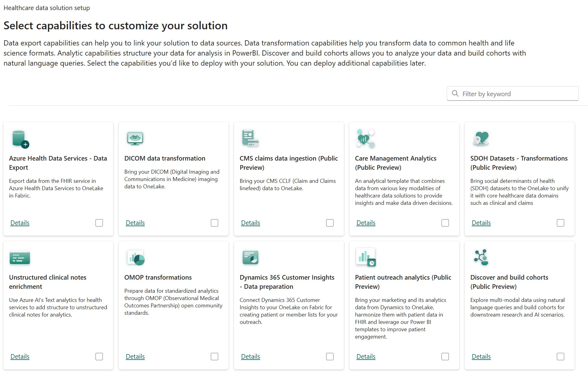This screenshot has width=588, height=377.
Task: Open Details for Unstructured clinical notes enrichment
Action: pos(20,357)
